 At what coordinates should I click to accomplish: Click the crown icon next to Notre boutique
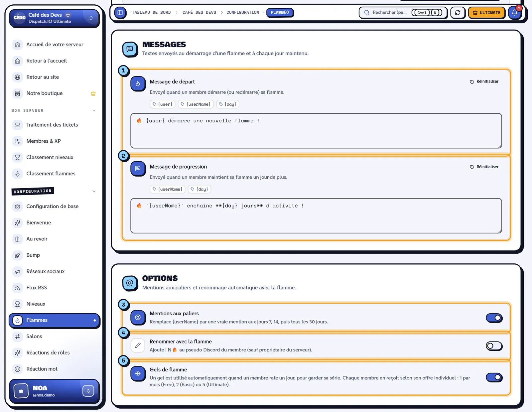click(x=93, y=93)
